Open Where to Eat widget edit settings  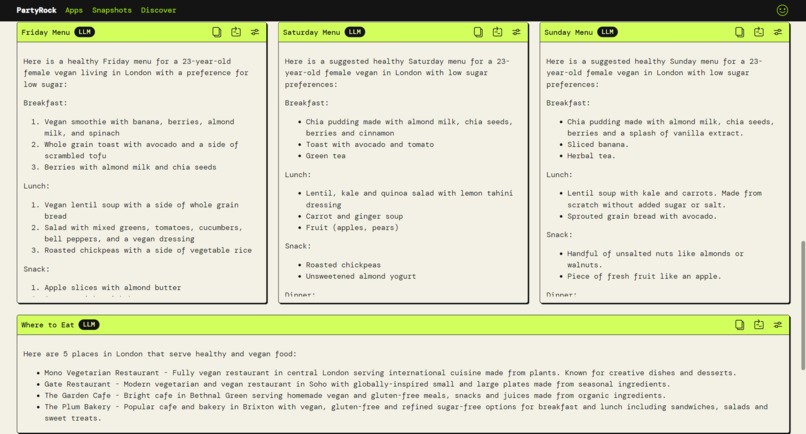tap(778, 324)
